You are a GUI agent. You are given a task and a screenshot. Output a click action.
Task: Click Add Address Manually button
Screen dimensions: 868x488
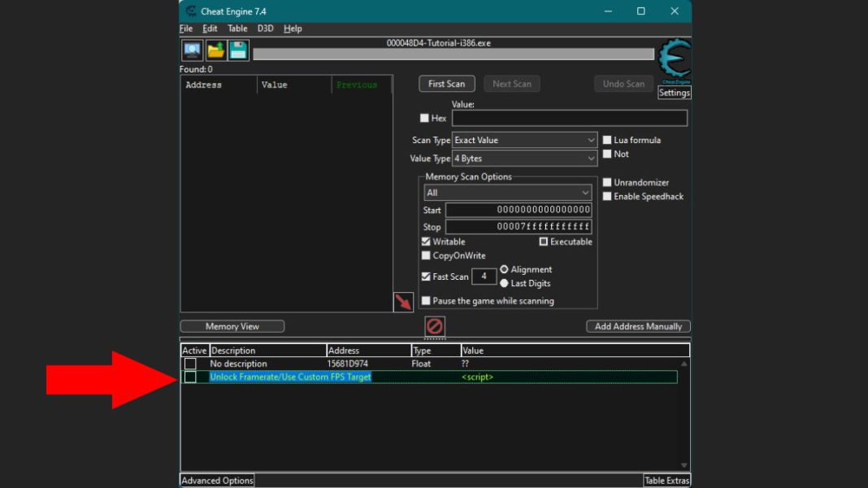pyautogui.click(x=638, y=326)
